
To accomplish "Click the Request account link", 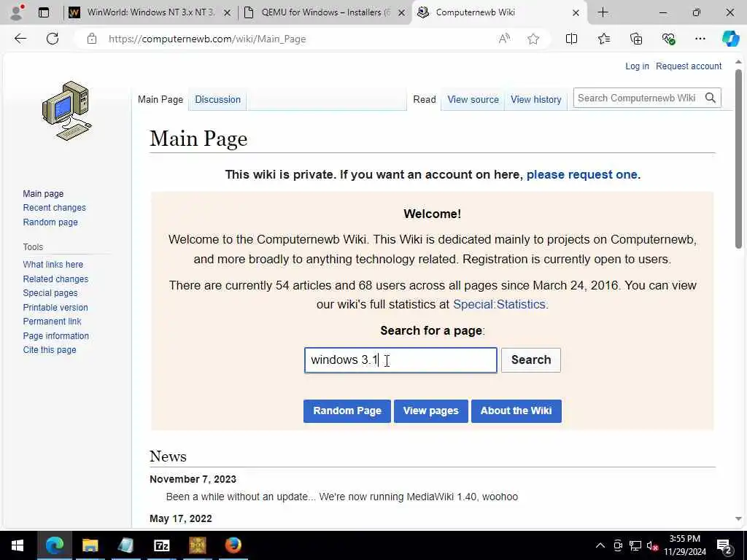I will pos(689,66).
